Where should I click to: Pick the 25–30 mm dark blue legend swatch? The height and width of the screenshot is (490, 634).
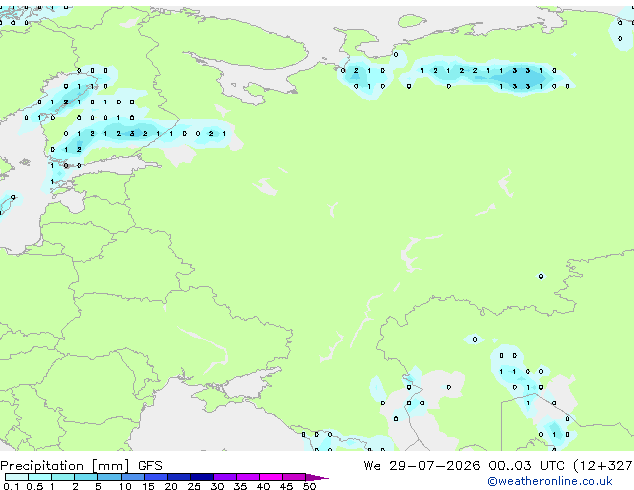(202, 477)
